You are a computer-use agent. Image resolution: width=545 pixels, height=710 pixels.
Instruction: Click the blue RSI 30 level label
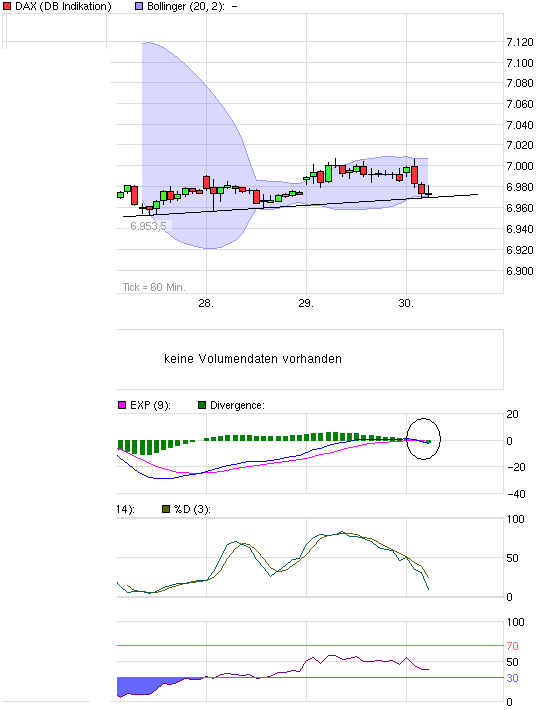(x=512, y=678)
